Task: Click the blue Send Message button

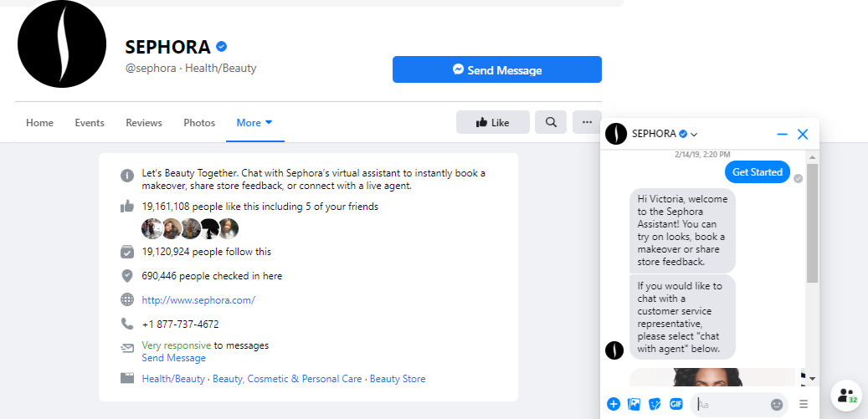Action: [497, 69]
